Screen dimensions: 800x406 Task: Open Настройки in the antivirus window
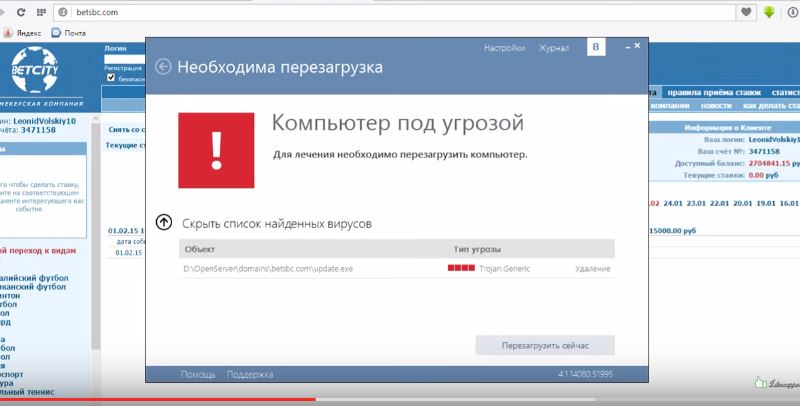[x=504, y=48]
